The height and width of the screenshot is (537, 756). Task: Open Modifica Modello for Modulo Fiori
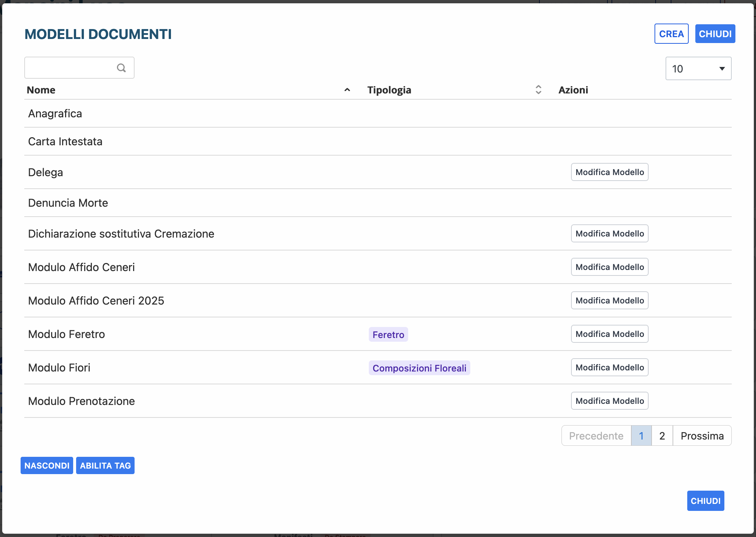[x=609, y=367]
